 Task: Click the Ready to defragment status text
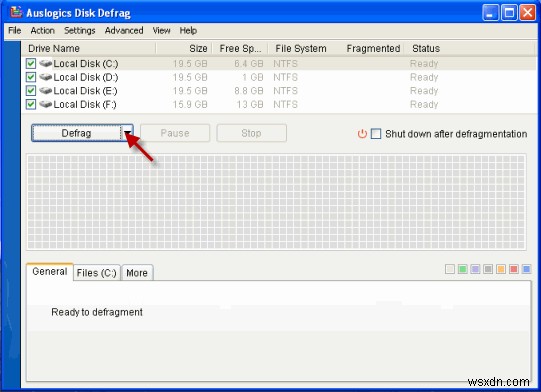click(x=97, y=312)
